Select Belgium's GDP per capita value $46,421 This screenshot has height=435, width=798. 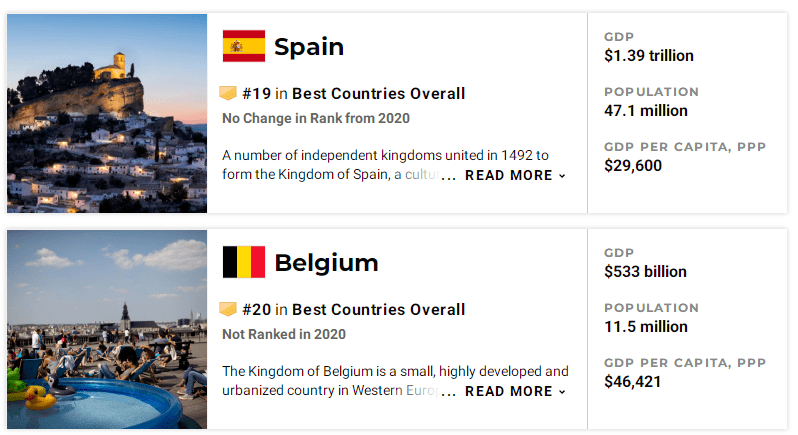click(x=633, y=382)
